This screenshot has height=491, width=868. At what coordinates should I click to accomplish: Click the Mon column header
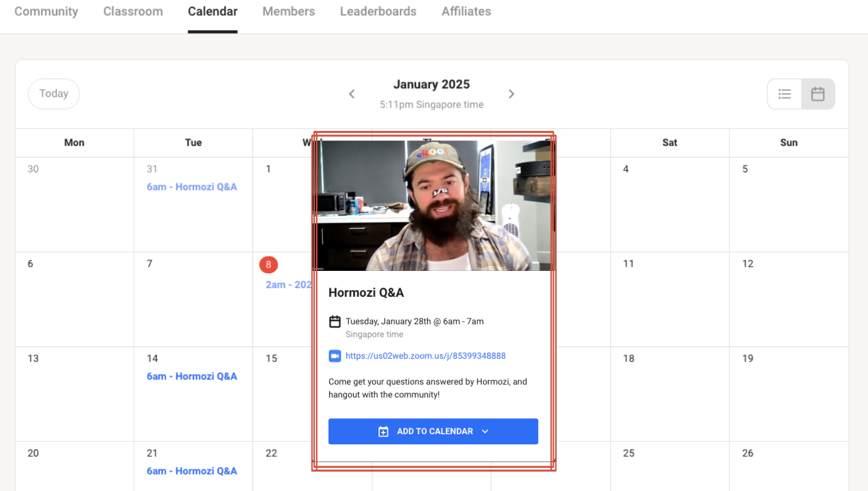click(74, 143)
